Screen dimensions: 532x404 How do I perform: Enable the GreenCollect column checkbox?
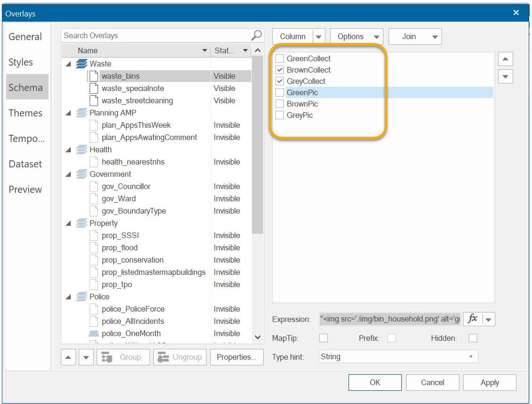tap(280, 58)
